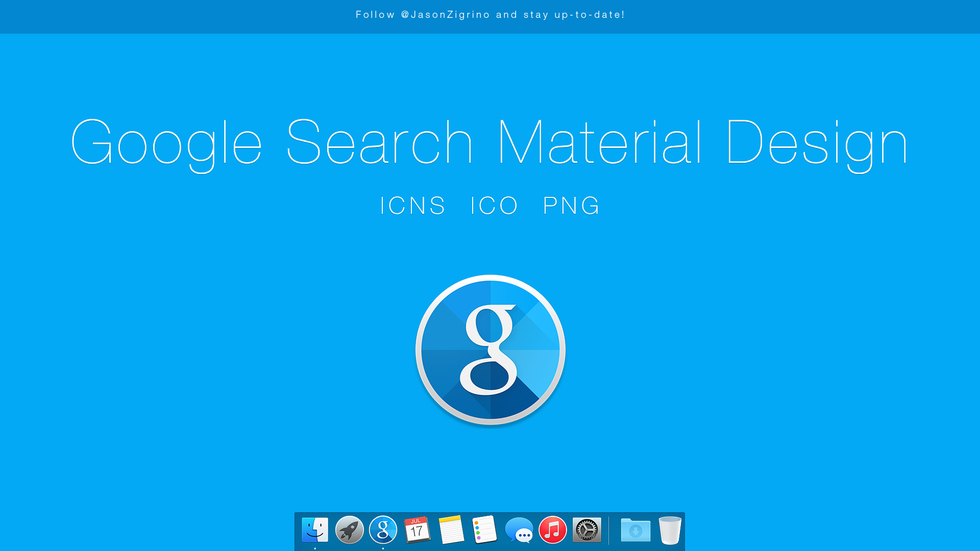Click the @JasonZigrino follow banner
The height and width of the screenshot is (551, 980).
point(490,15)
